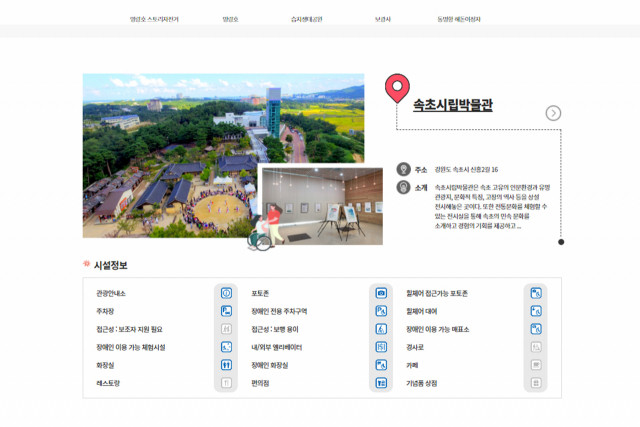Click the 휠체어 접근가능 포토존 icon
Screen dimensions: 640x427
tap(536, 293)
